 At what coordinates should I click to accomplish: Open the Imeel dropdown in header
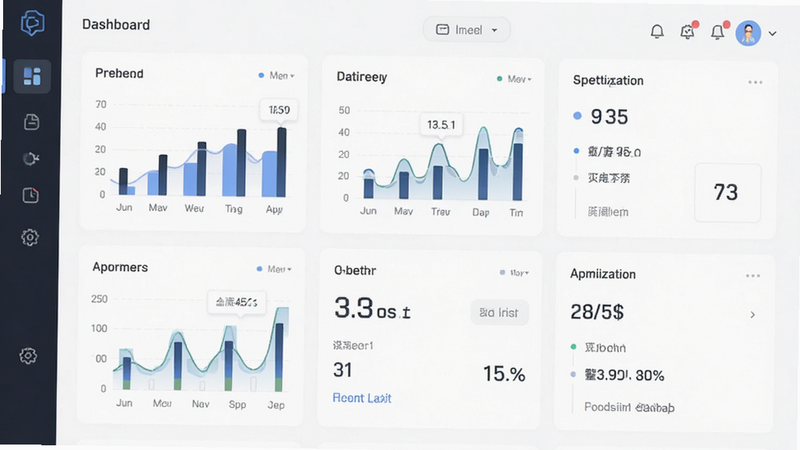pos(466,30)
